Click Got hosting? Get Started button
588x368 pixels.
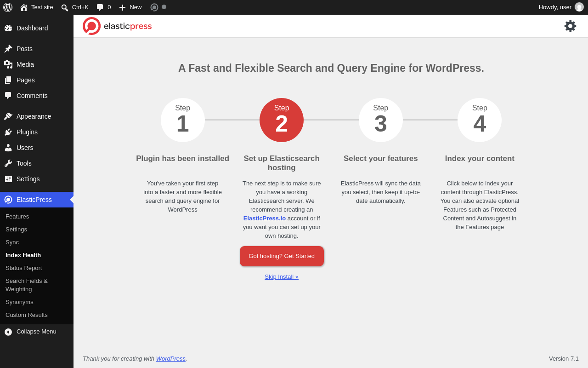282,256
